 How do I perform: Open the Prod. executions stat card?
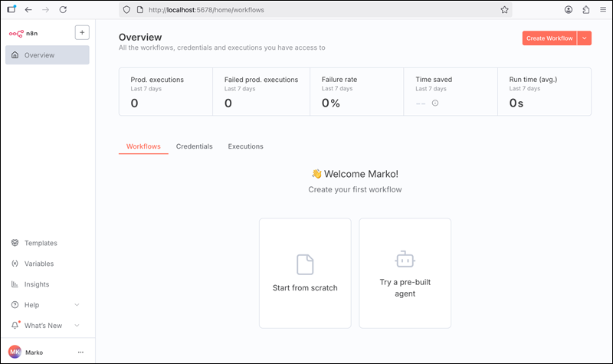click(166, 92)
